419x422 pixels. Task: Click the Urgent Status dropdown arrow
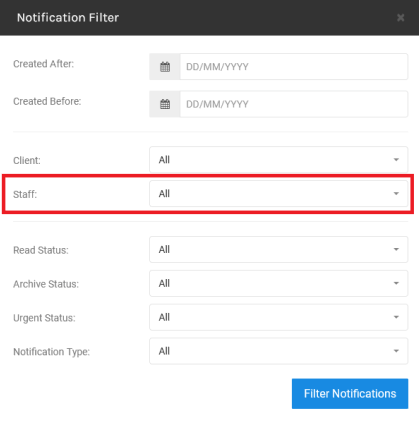[396, 317]
